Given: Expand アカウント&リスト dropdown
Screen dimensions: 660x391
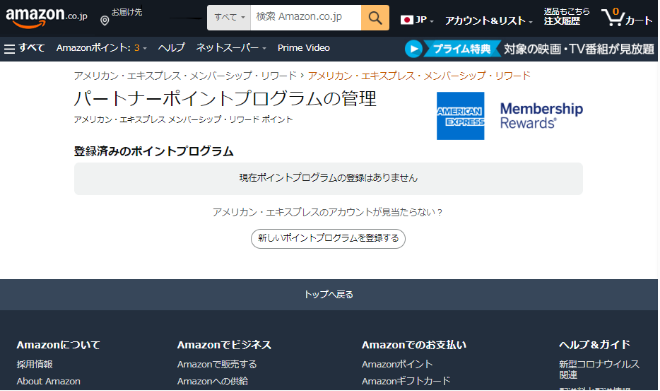Looking at the screenshot, I should pyautogui.click(x=489, y=21).
